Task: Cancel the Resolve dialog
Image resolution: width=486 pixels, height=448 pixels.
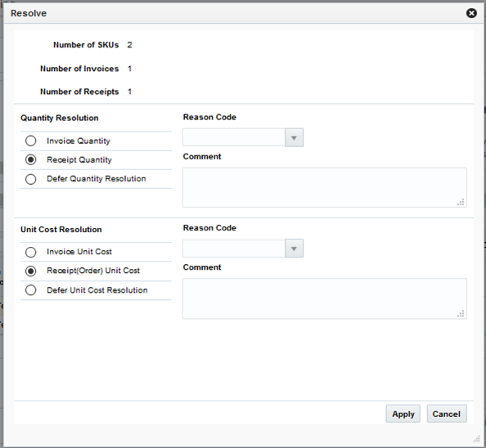Action: [x=447, y=414]
